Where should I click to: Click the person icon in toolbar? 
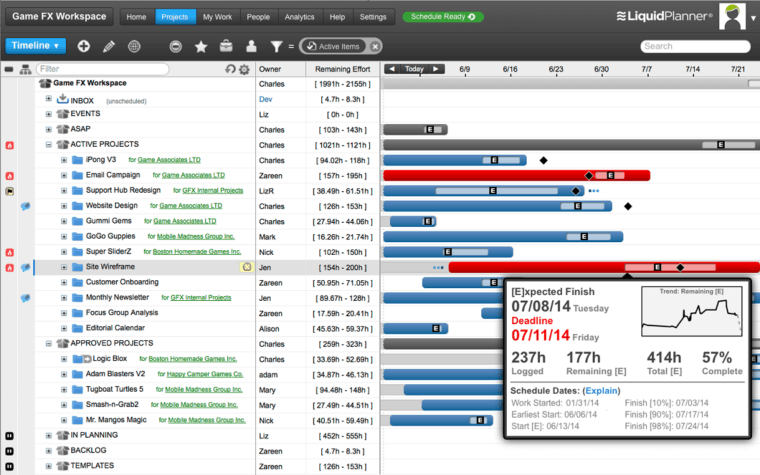pyautogui.click(x=251, y=46)
